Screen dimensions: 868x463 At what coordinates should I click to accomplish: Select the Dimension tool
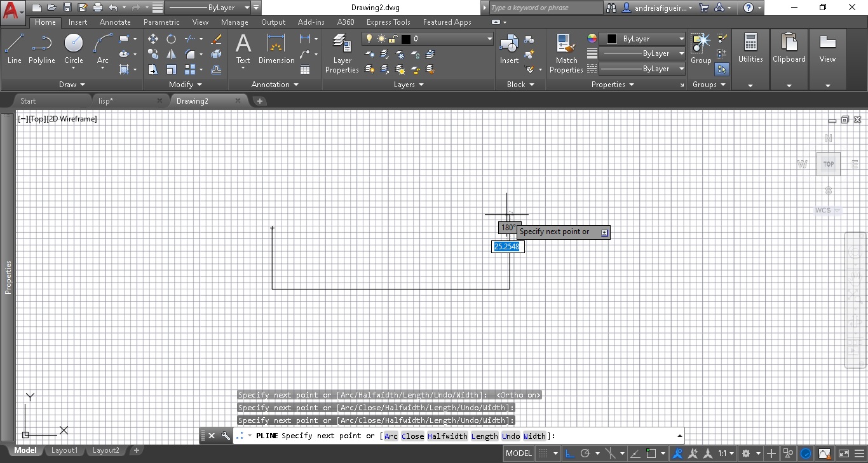click(276, 50)
